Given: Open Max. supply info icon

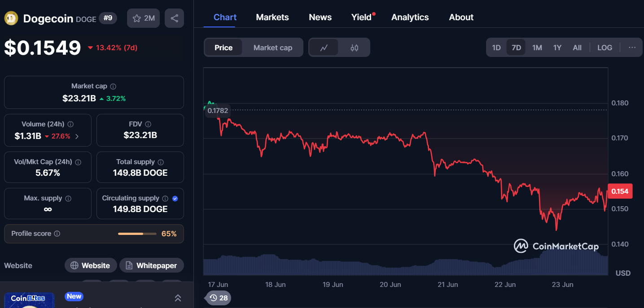Looking at the screenshot, I should (x=68, y=198).
